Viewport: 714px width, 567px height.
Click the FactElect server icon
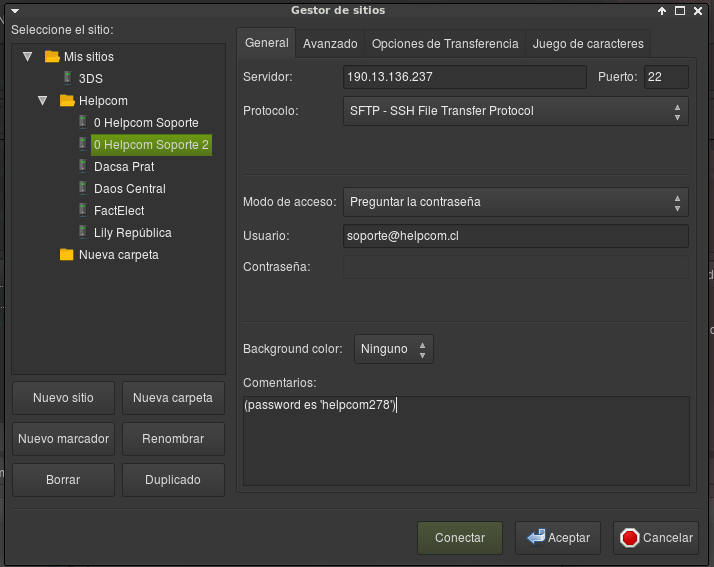pyautogui.click(x=83, y=210)
